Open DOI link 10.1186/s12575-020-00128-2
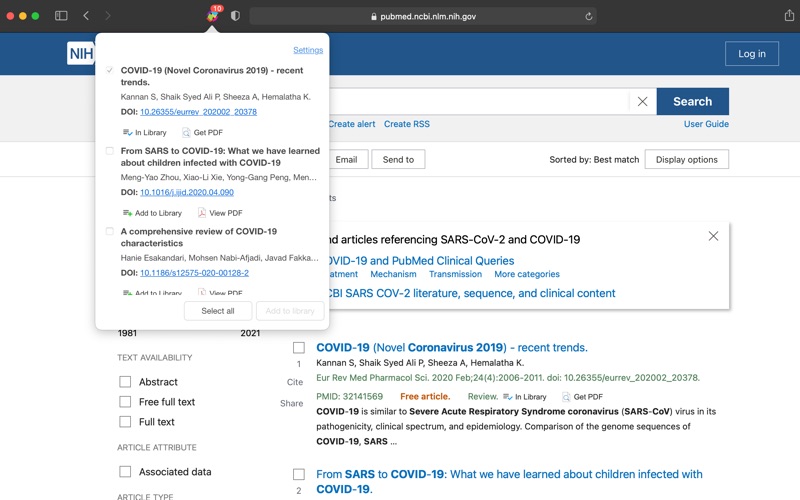The image size is (800, 500). (194, 273)
